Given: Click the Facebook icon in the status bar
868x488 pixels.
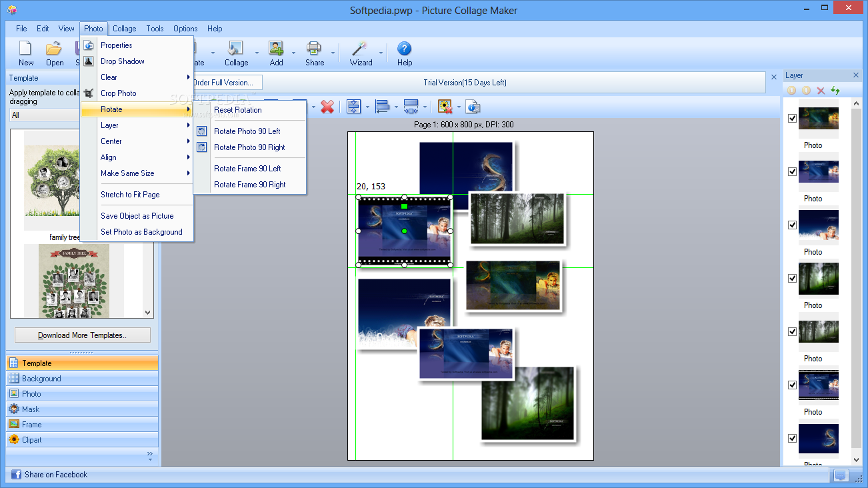Looking at the screenshot, I should tap(17, 475).
